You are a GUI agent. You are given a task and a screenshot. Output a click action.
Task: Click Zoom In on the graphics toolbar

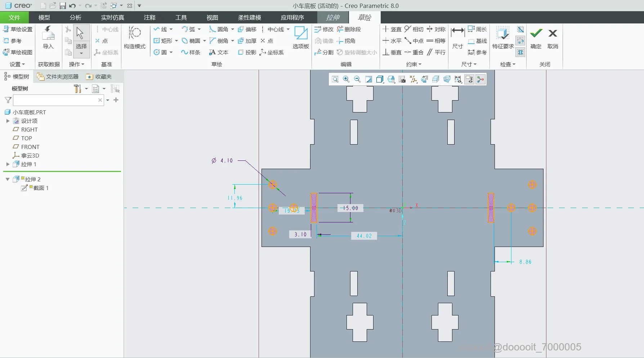(346, 79)
